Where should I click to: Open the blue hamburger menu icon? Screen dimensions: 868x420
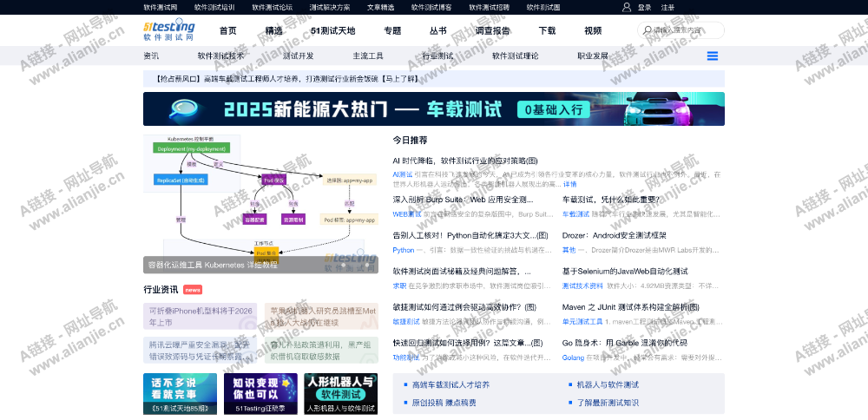(713, 56)
